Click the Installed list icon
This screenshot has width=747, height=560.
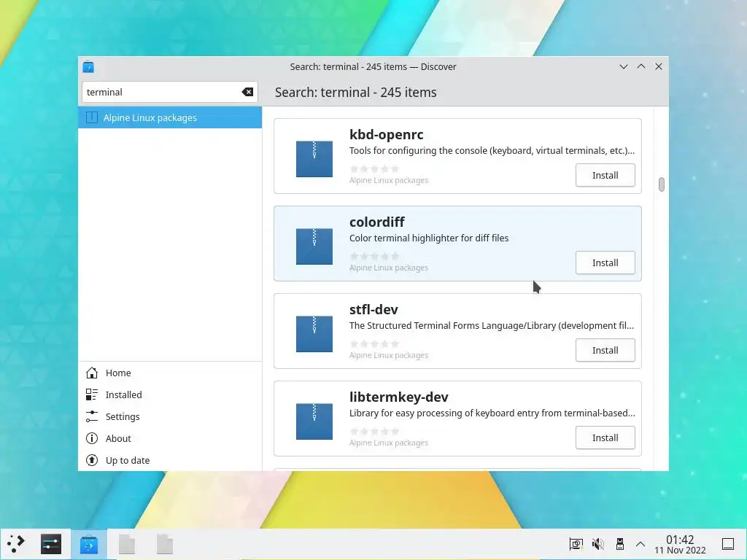(x=92, y=394)
